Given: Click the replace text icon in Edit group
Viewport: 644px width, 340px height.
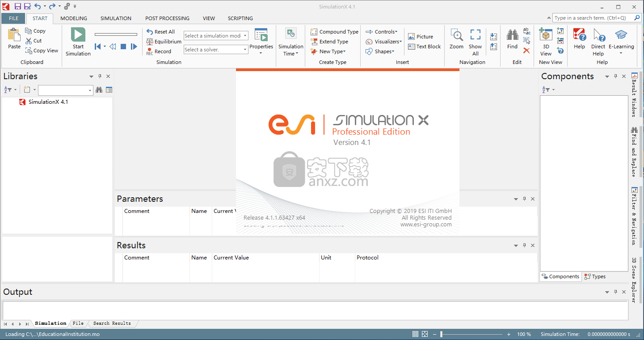Looking at the screenshot, I should 527,31.
